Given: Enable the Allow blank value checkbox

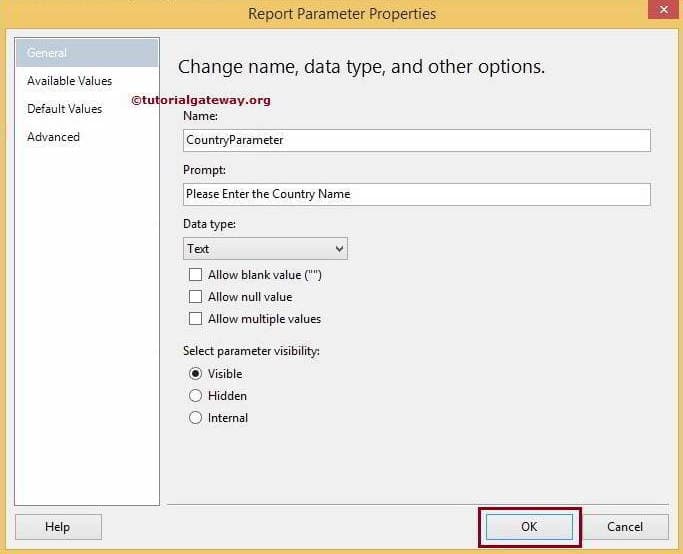Looking at the screenshot, I should (x=195, y=275).
